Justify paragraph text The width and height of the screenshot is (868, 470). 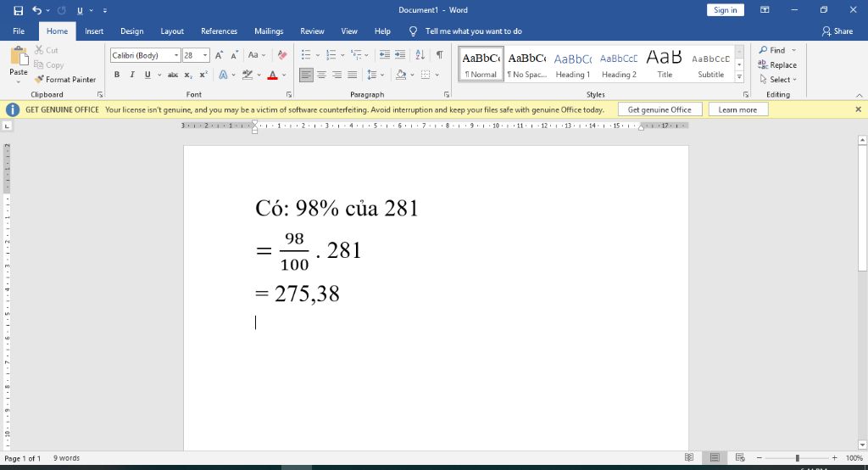(352, 75)
